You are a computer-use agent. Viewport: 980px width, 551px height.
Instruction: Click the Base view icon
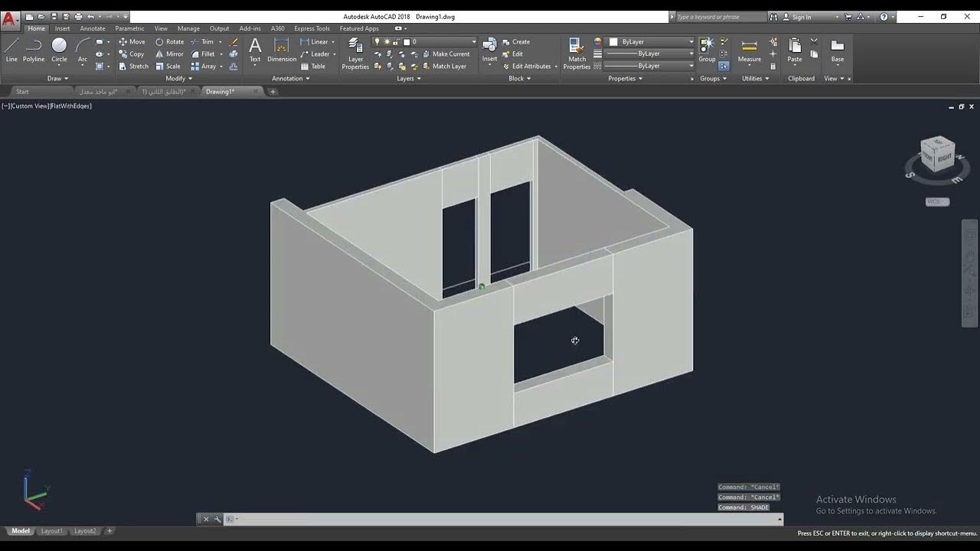click(838, 50)
